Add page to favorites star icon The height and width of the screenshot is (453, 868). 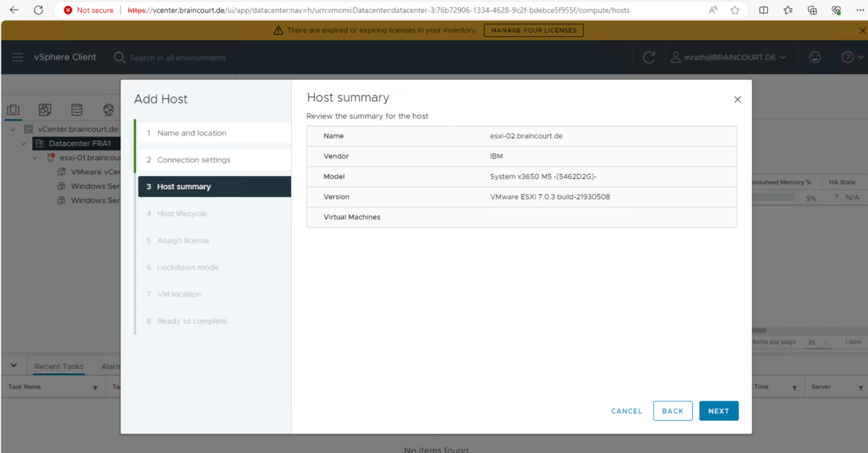point(735,10)
